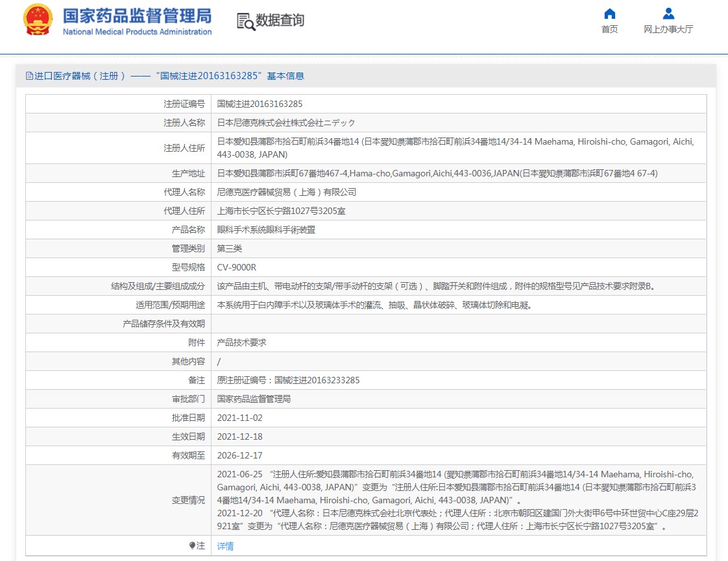The image size is (728, 561).
Task: Click 产品技术要求 attachment value
Action: 241,342
